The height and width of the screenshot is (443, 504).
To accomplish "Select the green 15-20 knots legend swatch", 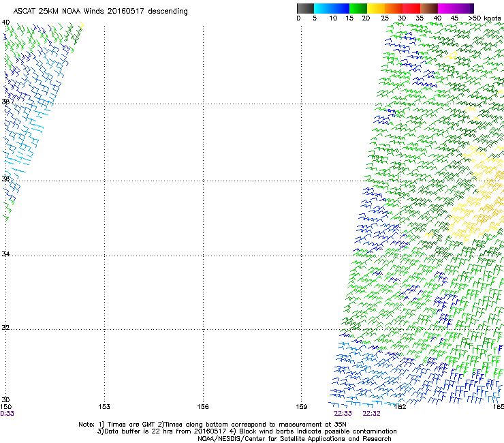I will (x=358, y=8).
